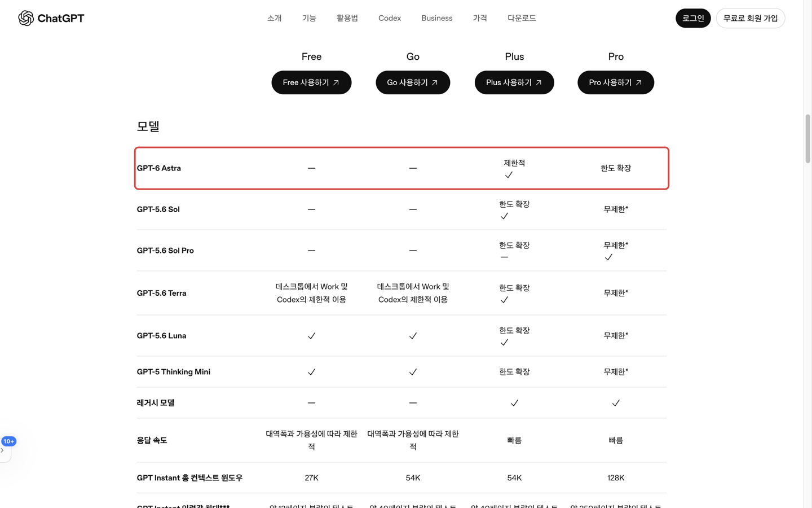The height and width of the screenshot is (508, 812).
Task: Click the Free column header text
Action: (x=311, y=56)
